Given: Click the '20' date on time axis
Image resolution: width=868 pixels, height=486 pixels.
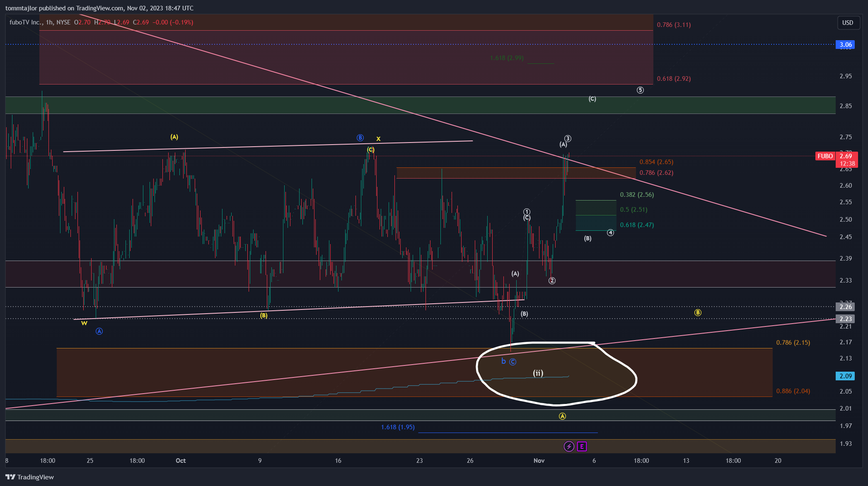Looking at the screenshot, I should 778,461.
